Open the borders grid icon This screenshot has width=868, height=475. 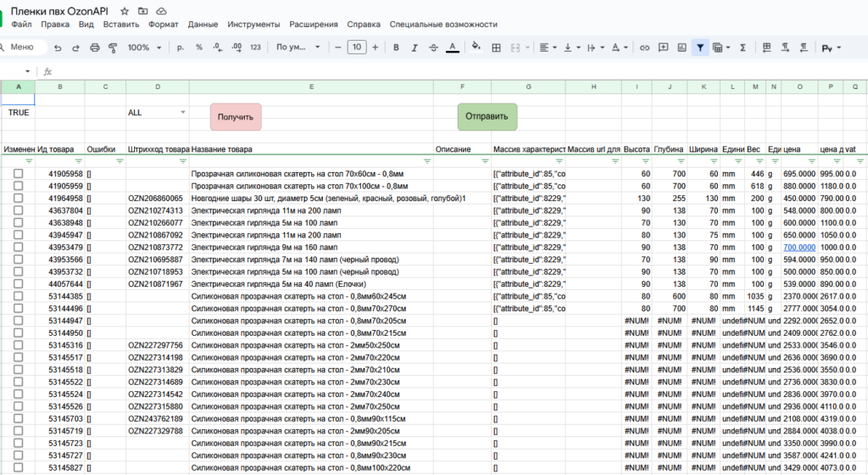point(496,47)
